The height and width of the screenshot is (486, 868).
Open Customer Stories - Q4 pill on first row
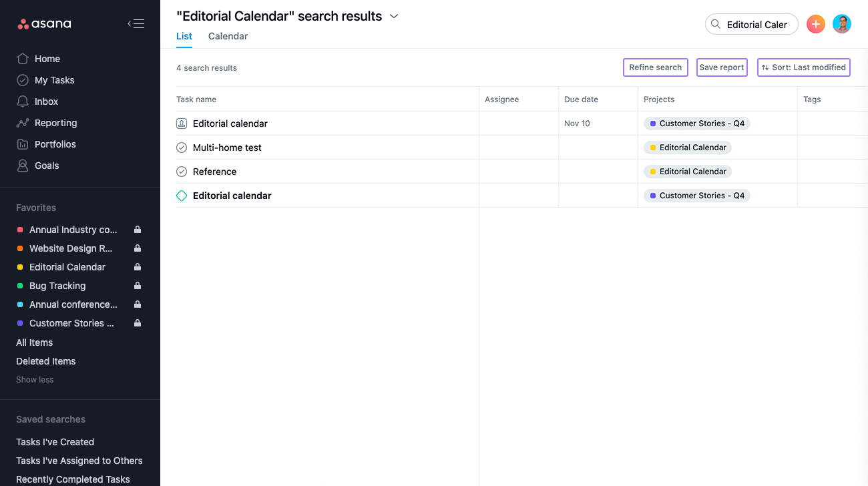click(x=697, y=124)
